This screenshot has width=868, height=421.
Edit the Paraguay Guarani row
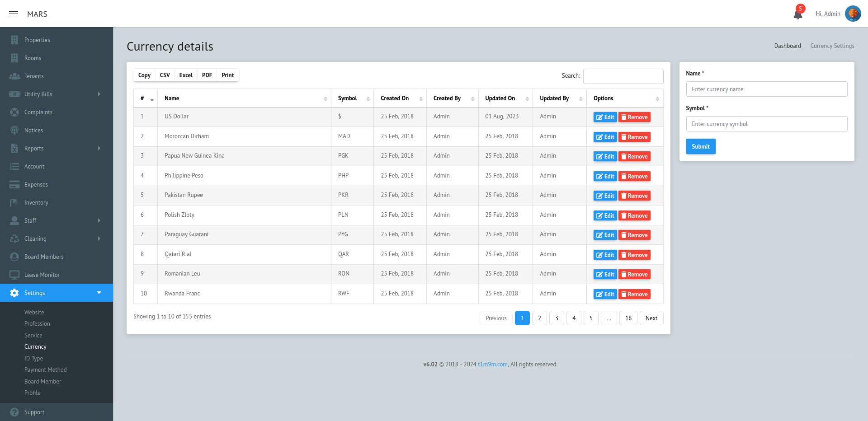[605, 235]
